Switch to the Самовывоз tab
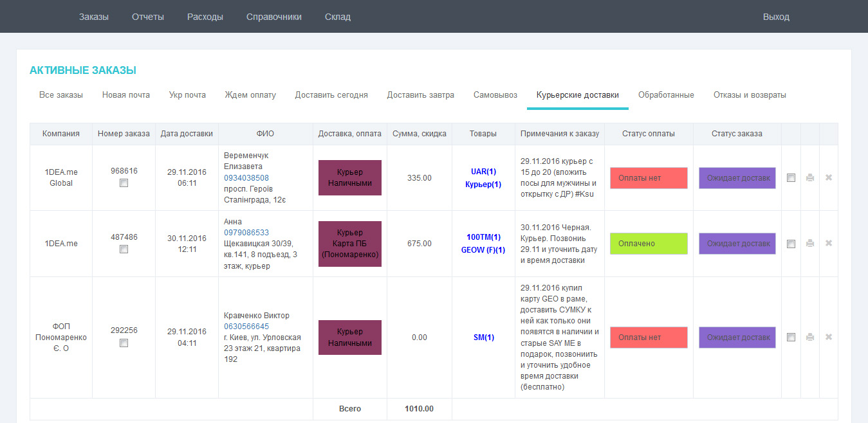868x423 pixels. (495, 95)
